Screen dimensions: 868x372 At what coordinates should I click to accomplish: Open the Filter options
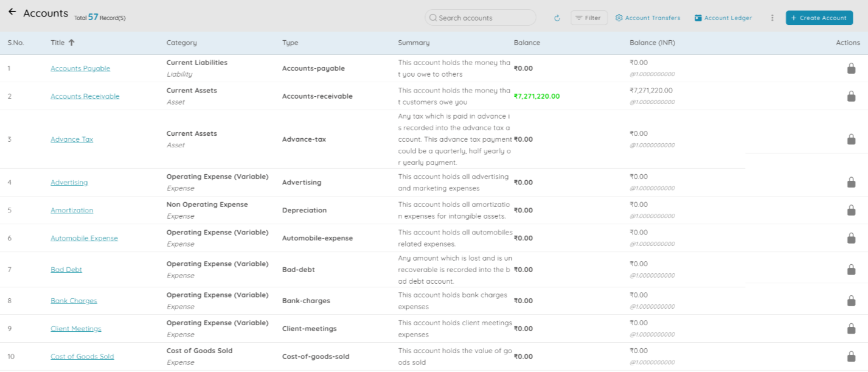(x=588, y=18)
